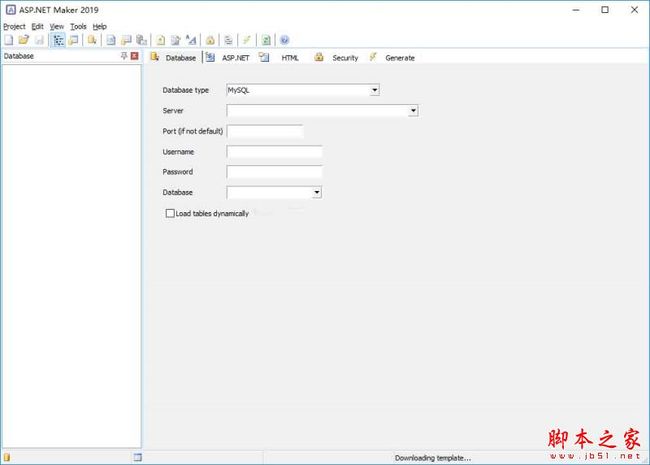This screenshot has width=650, height=465.
Task: Click the Open Project folder toolbar icon
Action: (24, 40)
